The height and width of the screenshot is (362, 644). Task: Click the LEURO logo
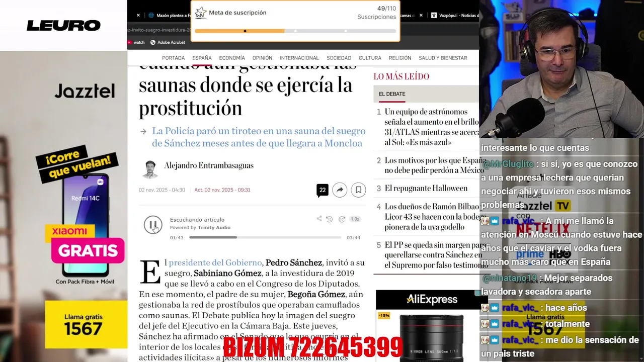coord(63,26)
